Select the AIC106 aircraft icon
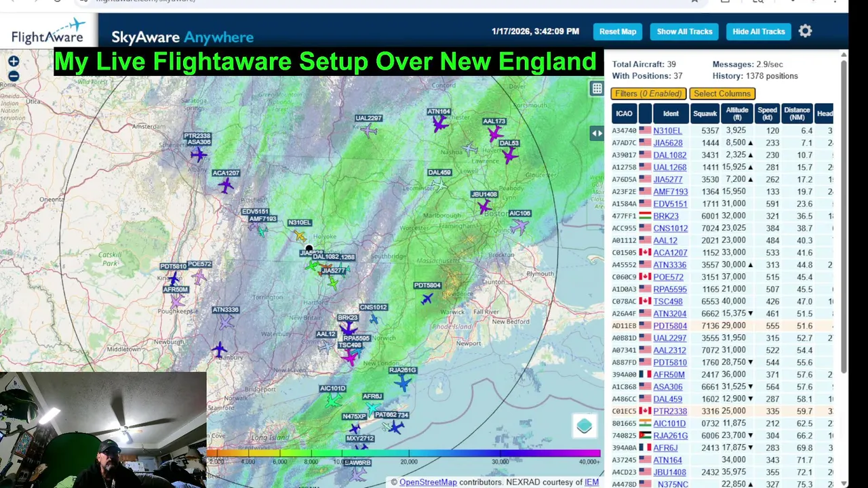 [519, 226]
